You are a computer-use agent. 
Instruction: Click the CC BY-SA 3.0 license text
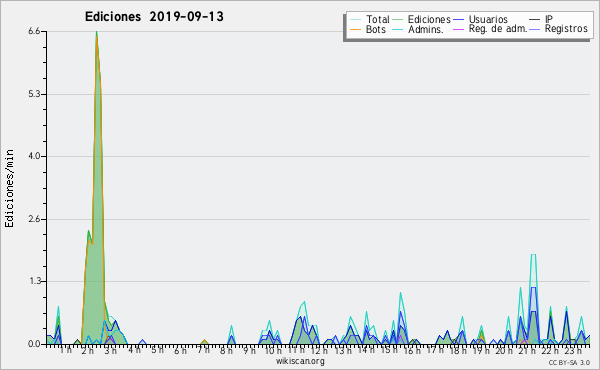[569, 363]
